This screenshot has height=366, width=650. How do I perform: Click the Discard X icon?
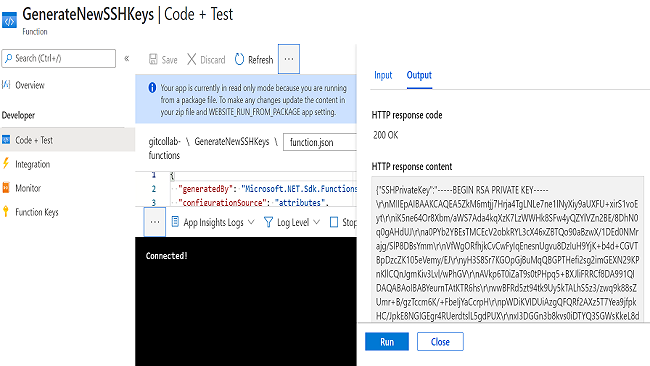(x=192, y=59)
